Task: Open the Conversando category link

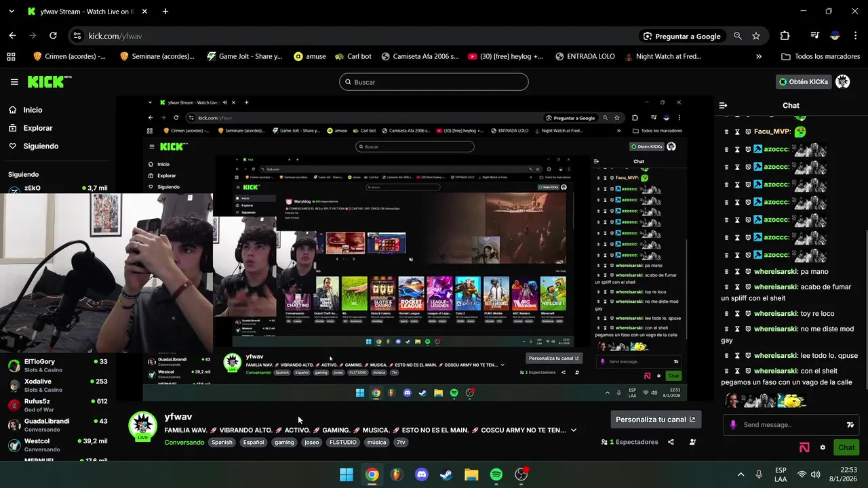Action: (x=184, y=443)
